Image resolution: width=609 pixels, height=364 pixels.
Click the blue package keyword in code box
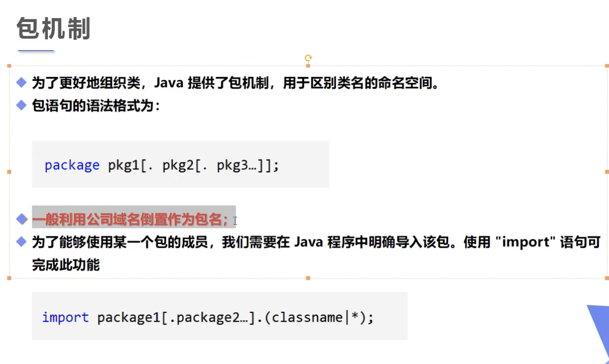pos(72,165)
